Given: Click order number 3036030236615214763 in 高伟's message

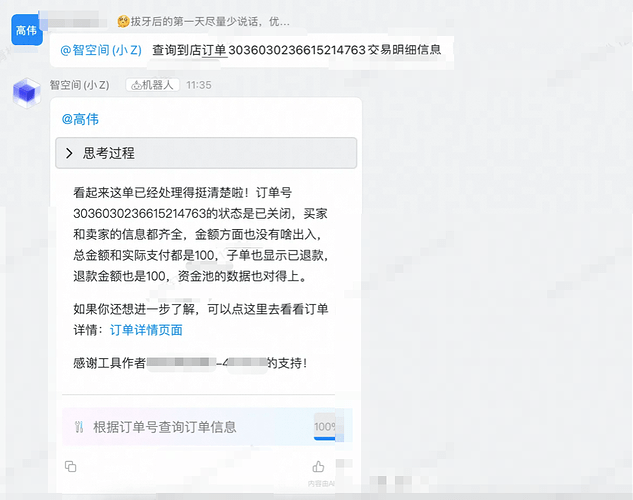Looking at the screenshot, I should tap(297, 50).
